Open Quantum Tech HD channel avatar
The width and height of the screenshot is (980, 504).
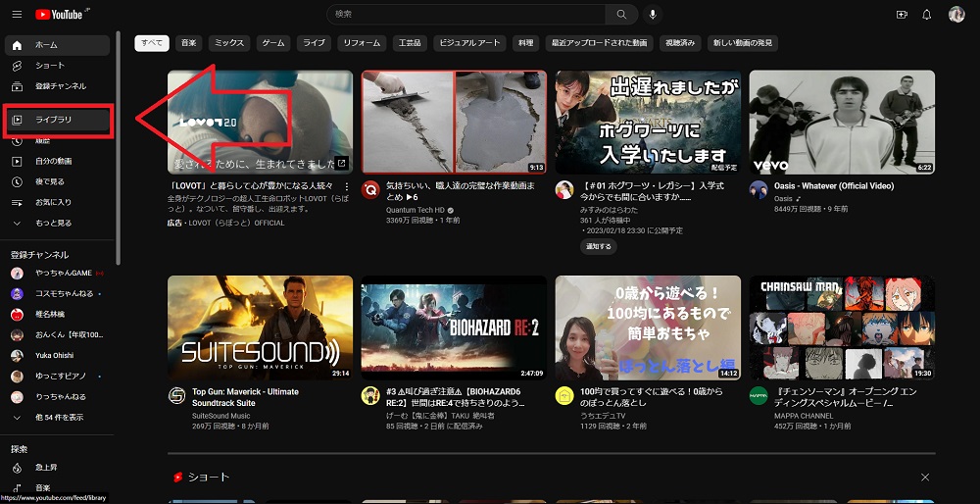[370, 189]
